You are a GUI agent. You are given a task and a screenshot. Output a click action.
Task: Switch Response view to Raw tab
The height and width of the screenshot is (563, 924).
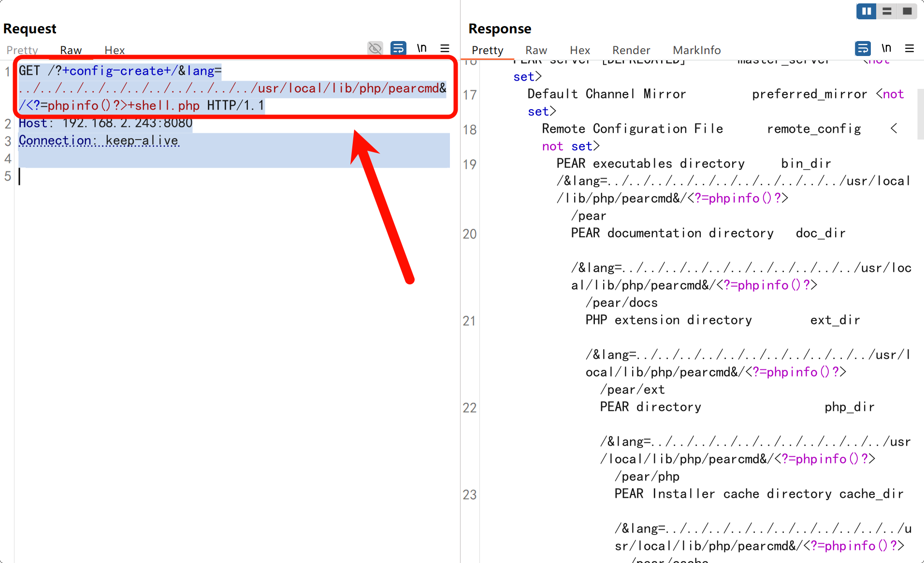[x=536, y=50]
